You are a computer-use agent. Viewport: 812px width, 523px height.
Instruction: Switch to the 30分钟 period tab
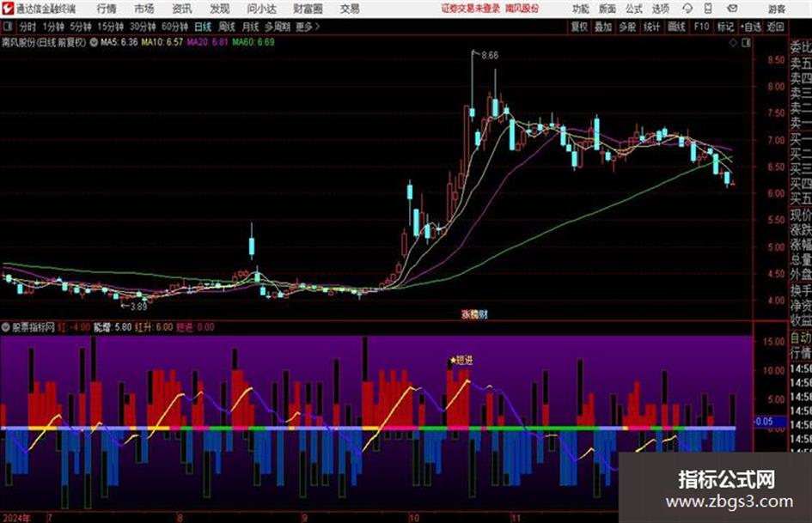pyautogui.click(x=143, y=27)
